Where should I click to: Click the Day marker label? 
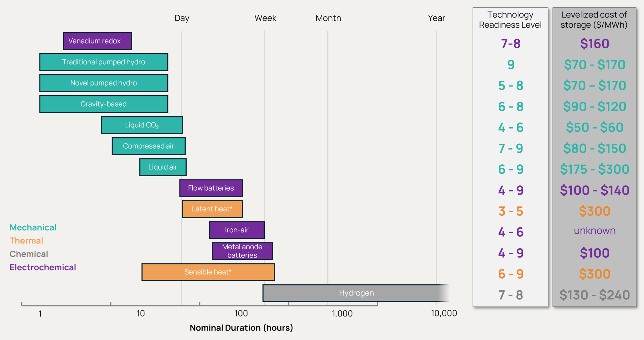click(182, 18)
